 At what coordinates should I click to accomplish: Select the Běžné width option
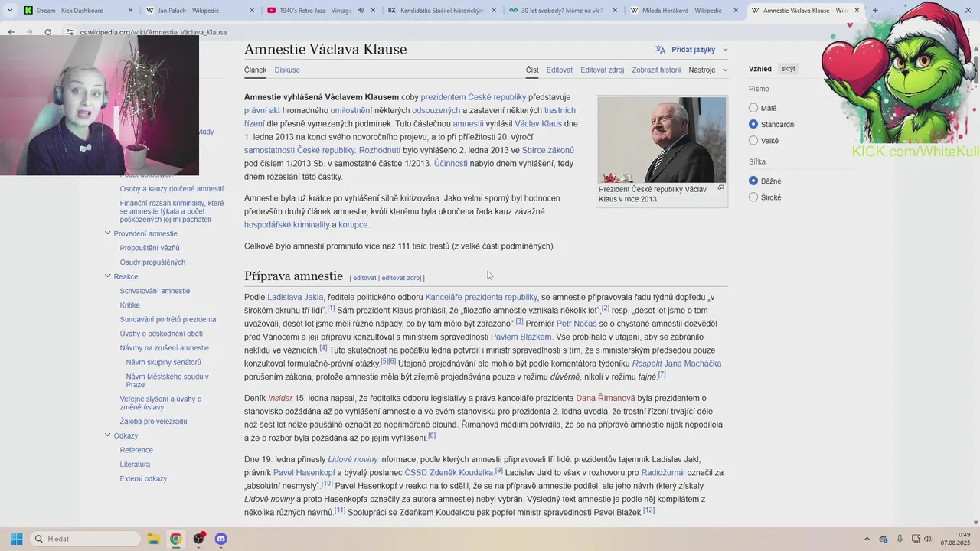753,181
